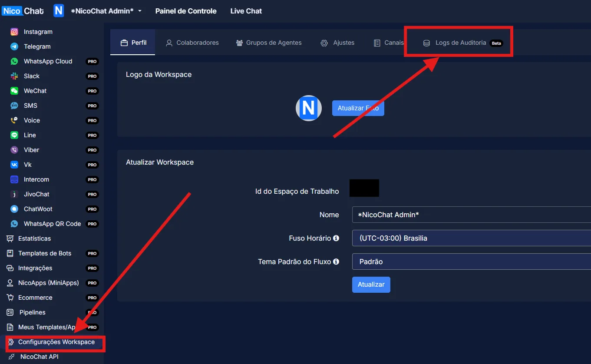Click the WeChat channel icon
This screenshot has width=591, height=364.
pyautogui.click(x=14, y=91)
